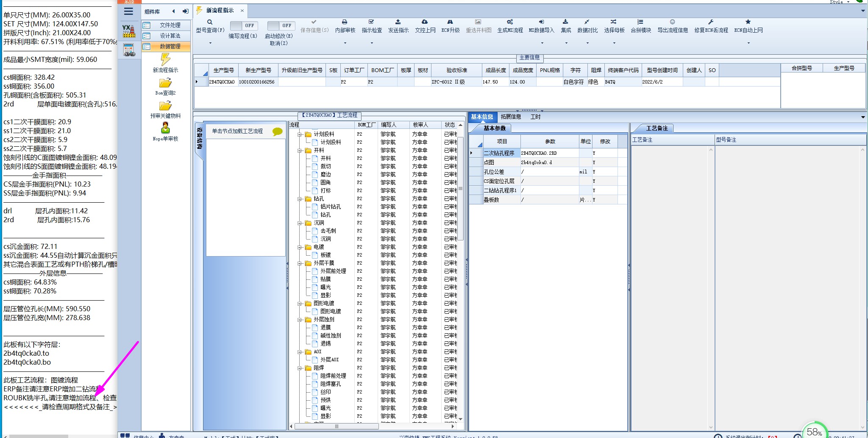Open Bom查询2 folder icon
This screenshot has width=868, height=438.
[165, 83]
